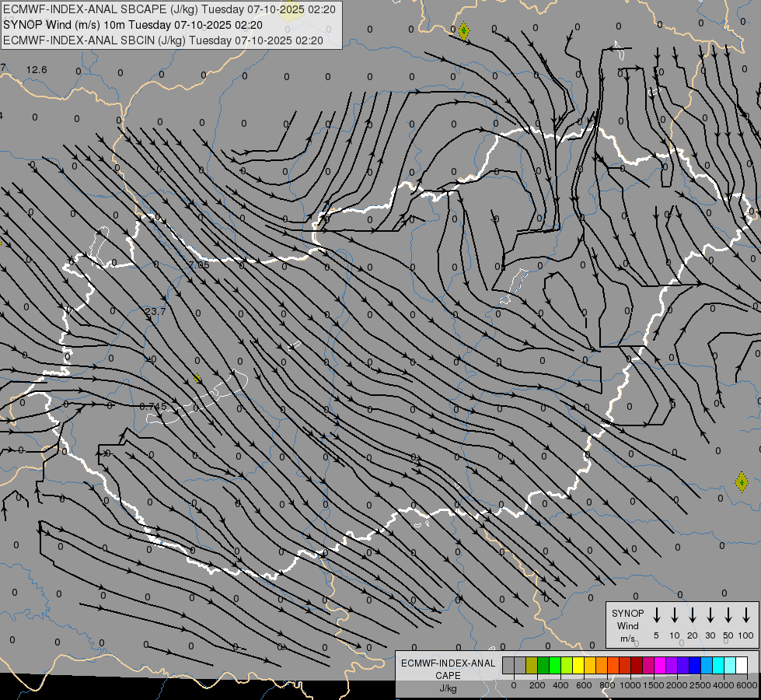
Task: Click the 5 m/s wind arrow in legend
Action: click(x=657, y=615)
